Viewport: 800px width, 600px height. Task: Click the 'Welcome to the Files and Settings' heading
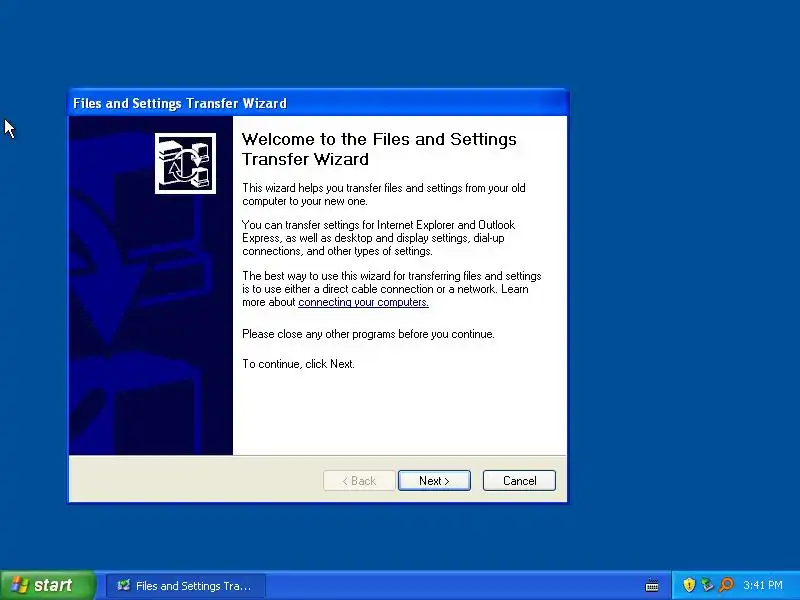coord(379,149)
